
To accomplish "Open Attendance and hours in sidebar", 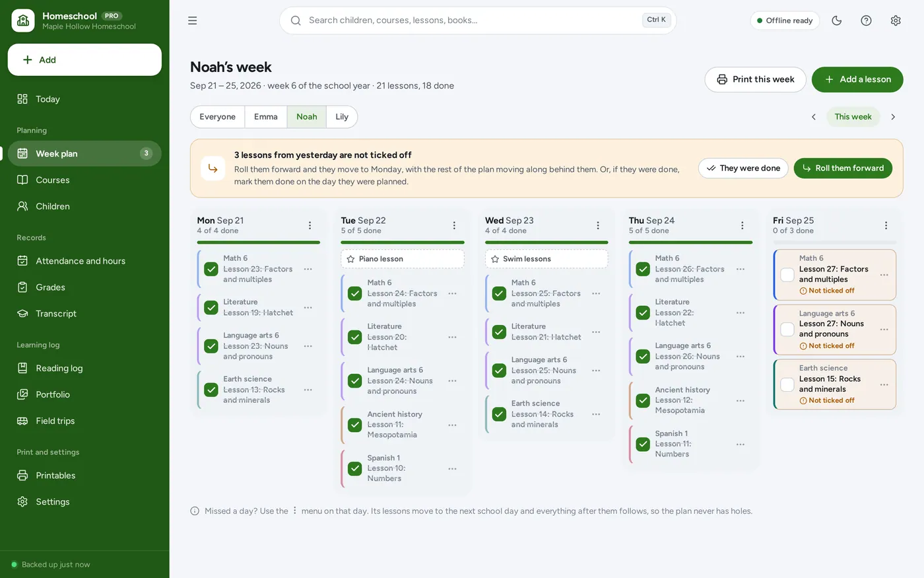I will pyautogui.click(x=84, y=261).
